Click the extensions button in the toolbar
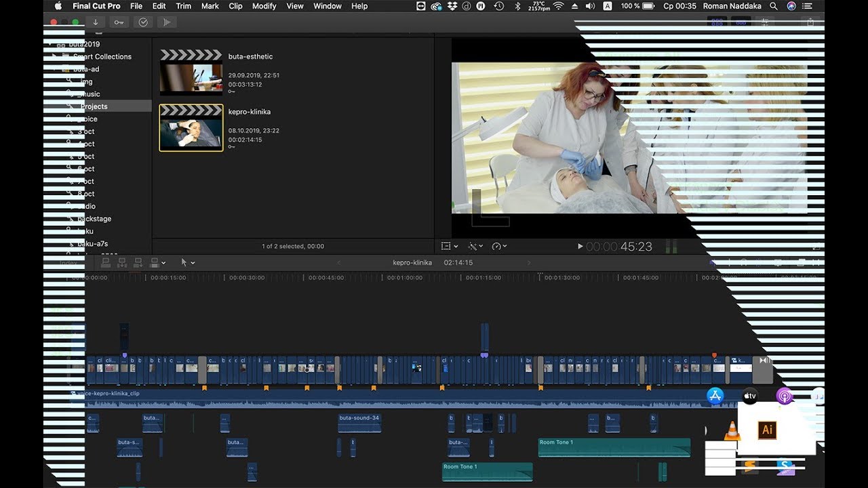Viewport: 868px width, 488px height. point(166,22)
